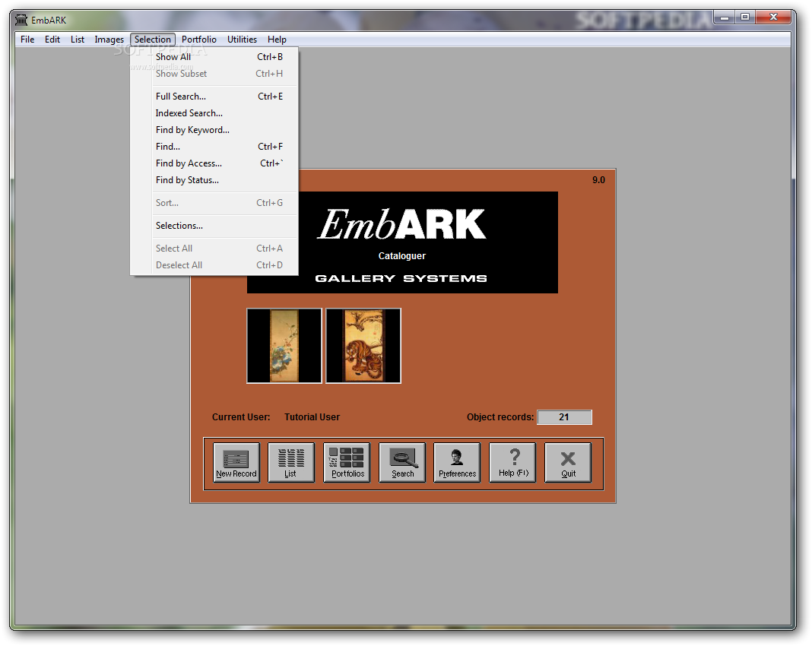Choose Full Search... menu entry
812x646 pixels.
[214, 97]
